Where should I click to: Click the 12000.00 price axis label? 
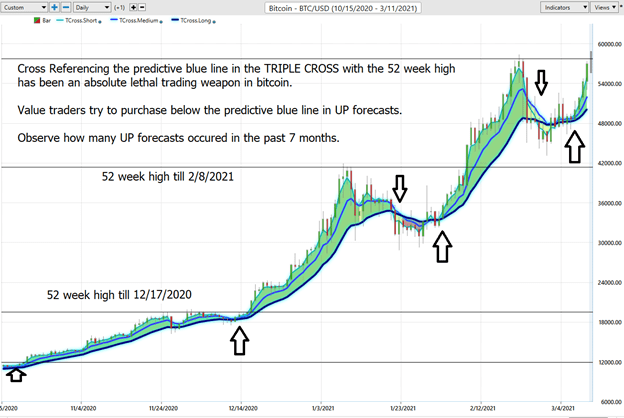click(609, 362)
